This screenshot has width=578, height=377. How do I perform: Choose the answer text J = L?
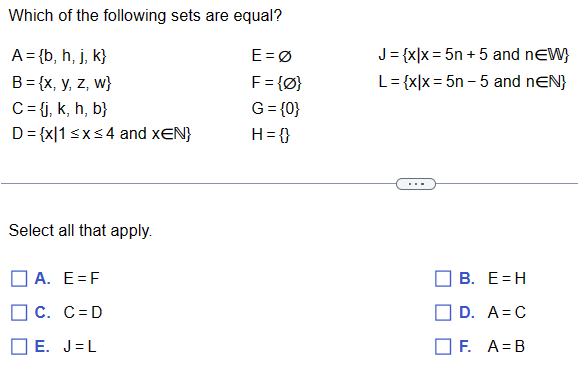coord(80,346)
